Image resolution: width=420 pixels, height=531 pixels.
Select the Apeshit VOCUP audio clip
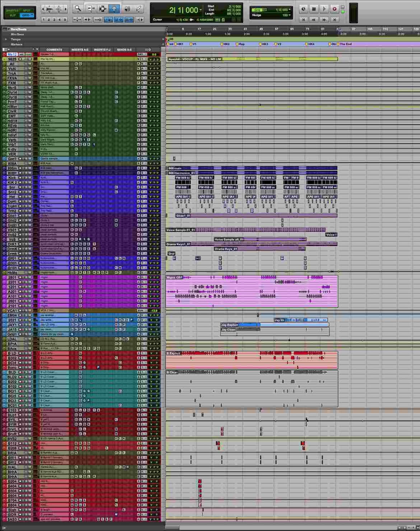click(x=252, y=59)
